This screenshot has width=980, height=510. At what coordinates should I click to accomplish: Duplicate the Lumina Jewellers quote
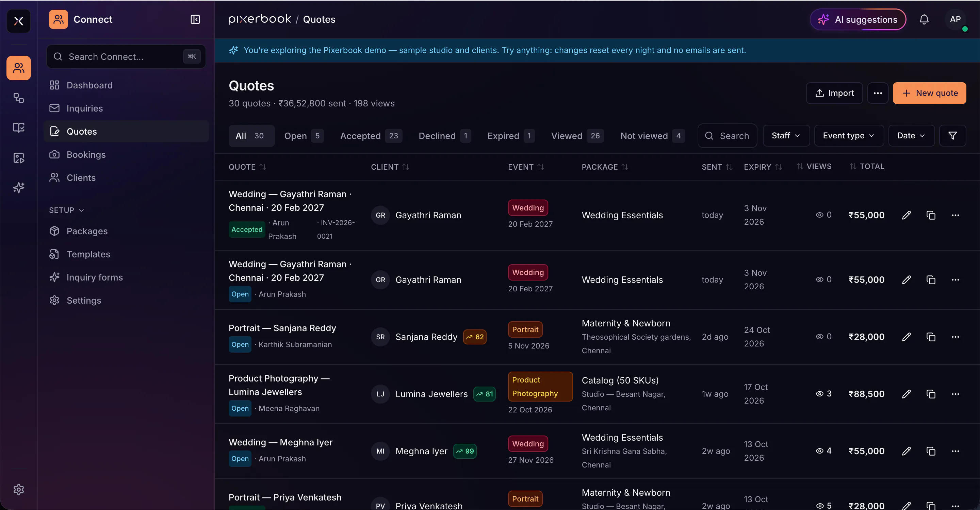(x=931, y=394)
